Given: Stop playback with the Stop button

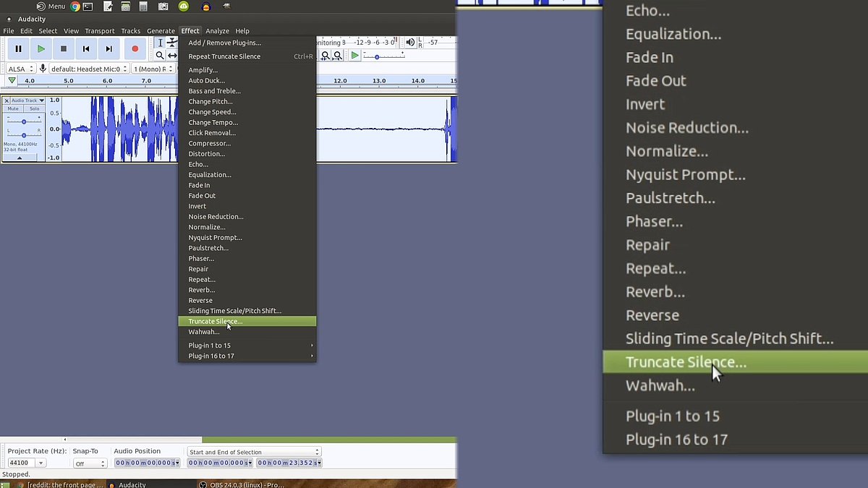Looking at the screenshot, I should point(64,48).
